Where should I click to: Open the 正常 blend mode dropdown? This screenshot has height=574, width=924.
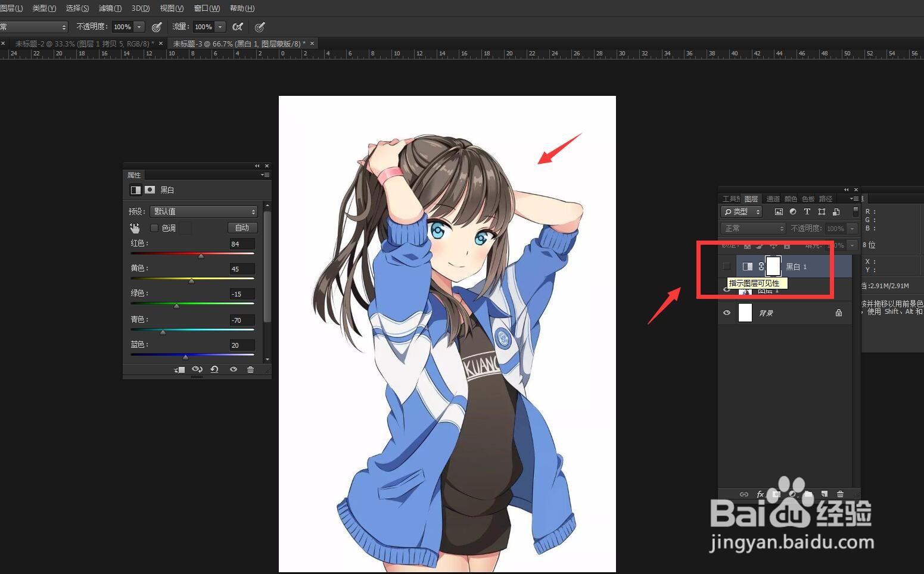point(754,229)
